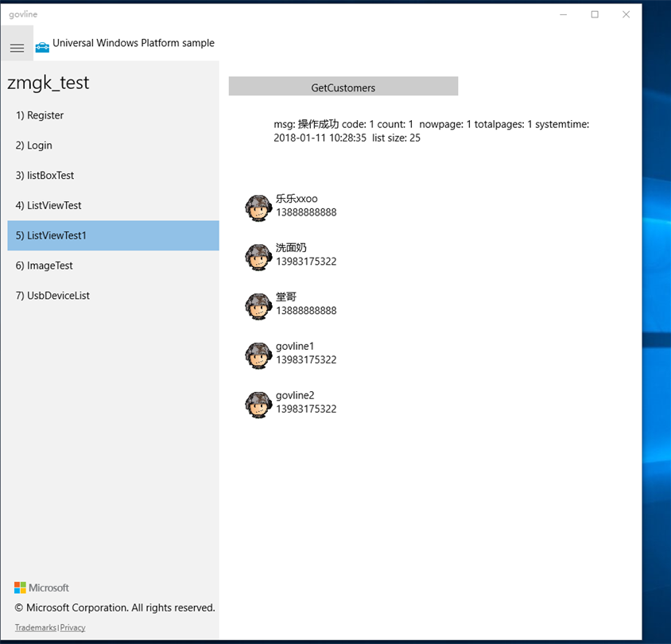
Task: Click phone number under govline1
Action: (306, 360)
